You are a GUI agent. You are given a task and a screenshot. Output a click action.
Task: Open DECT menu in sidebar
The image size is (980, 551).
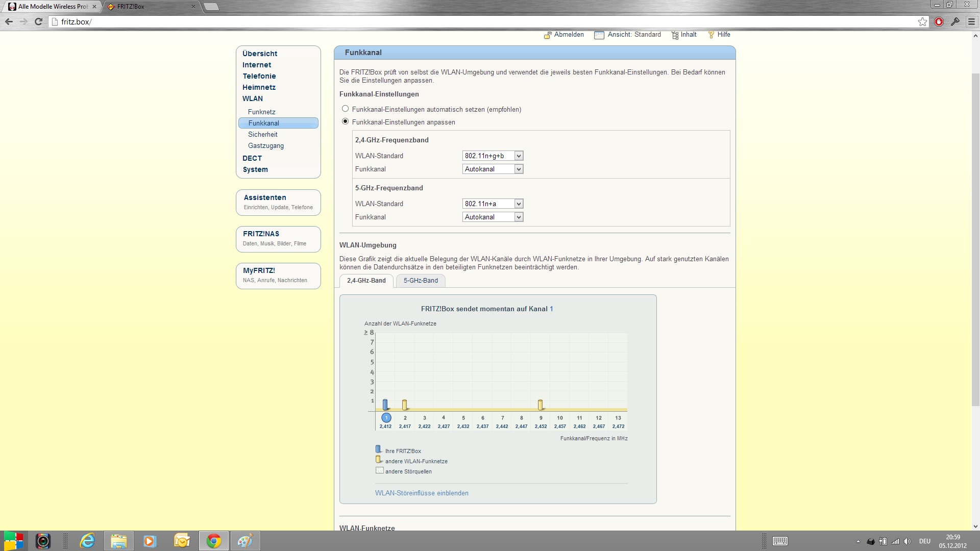252,158
